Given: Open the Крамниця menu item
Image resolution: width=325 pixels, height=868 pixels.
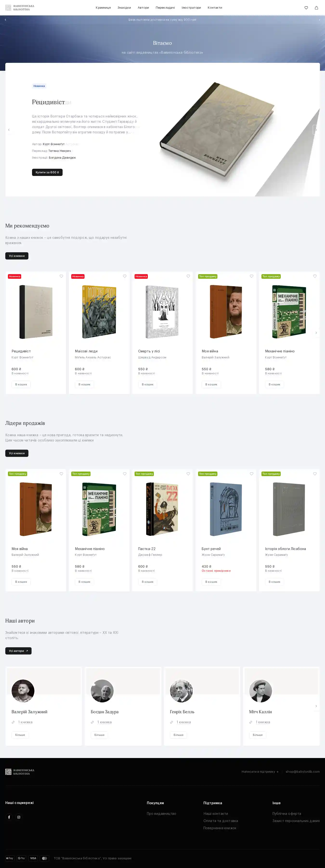Looking at the screenshot, I should tap(103, 8).
